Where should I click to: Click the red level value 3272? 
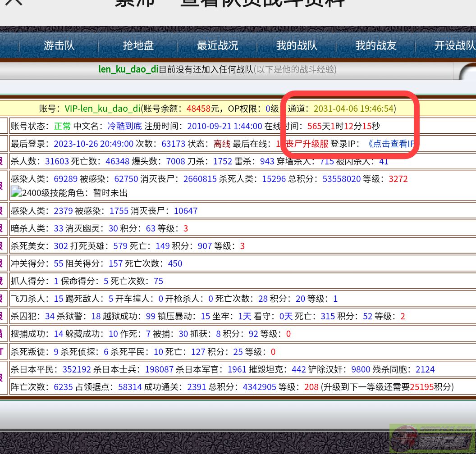(398, 179)
